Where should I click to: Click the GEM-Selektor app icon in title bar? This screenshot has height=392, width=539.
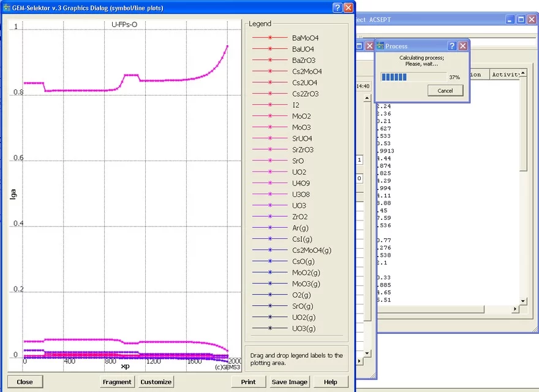(6, 7)
